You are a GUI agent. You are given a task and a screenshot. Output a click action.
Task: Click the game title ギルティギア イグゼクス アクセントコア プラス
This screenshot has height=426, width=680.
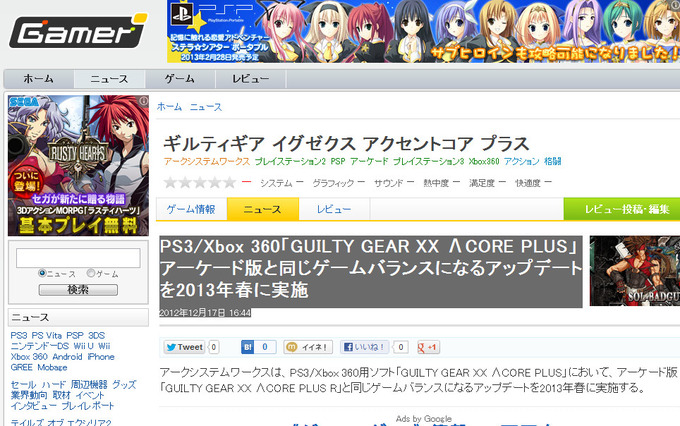pyautogui.click(x=346, y=144)
